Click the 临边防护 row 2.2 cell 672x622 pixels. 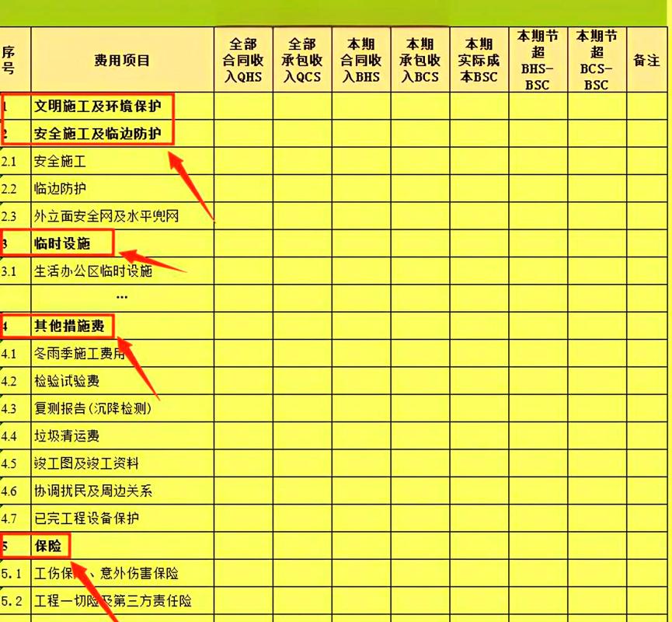click(x=122, y=188)
